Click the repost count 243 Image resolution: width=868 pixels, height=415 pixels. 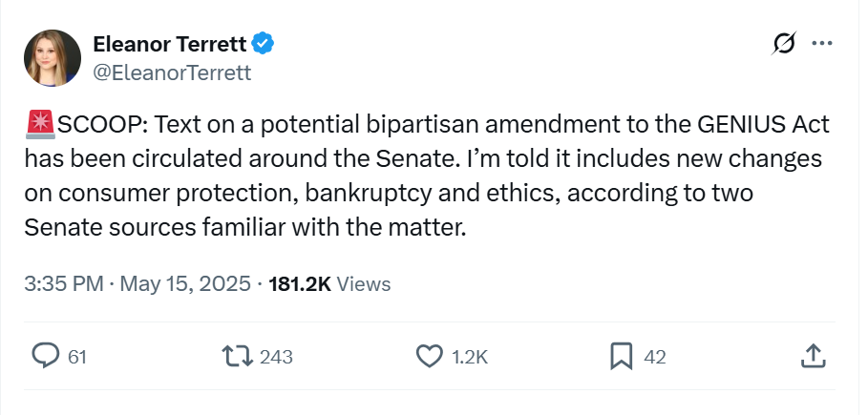click(x=276, y=357)
